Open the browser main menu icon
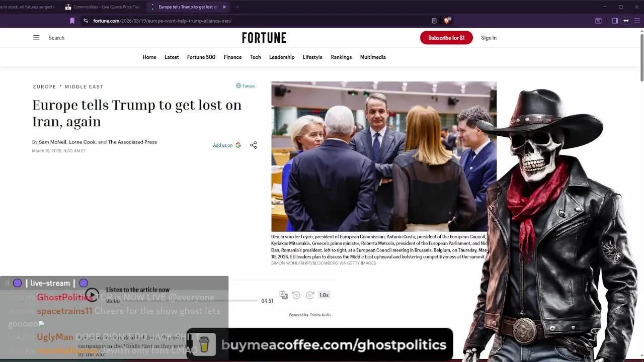 637,21
